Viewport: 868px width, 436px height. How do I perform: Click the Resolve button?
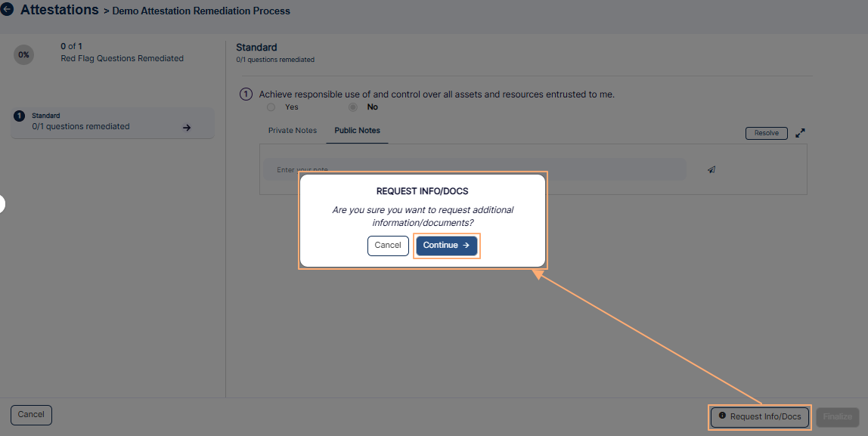[766, 132]
